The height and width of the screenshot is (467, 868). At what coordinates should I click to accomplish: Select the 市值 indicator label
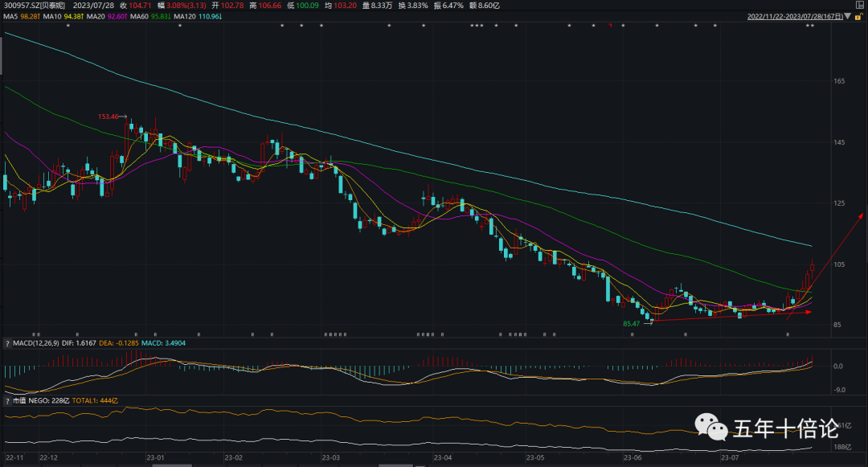tap(19, 399)
